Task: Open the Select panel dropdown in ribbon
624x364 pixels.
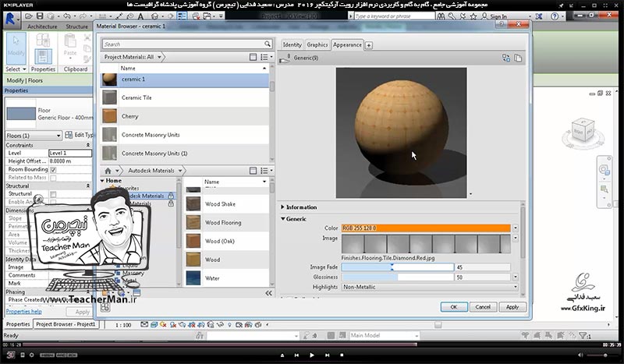Action: click(x=16, y=69)
